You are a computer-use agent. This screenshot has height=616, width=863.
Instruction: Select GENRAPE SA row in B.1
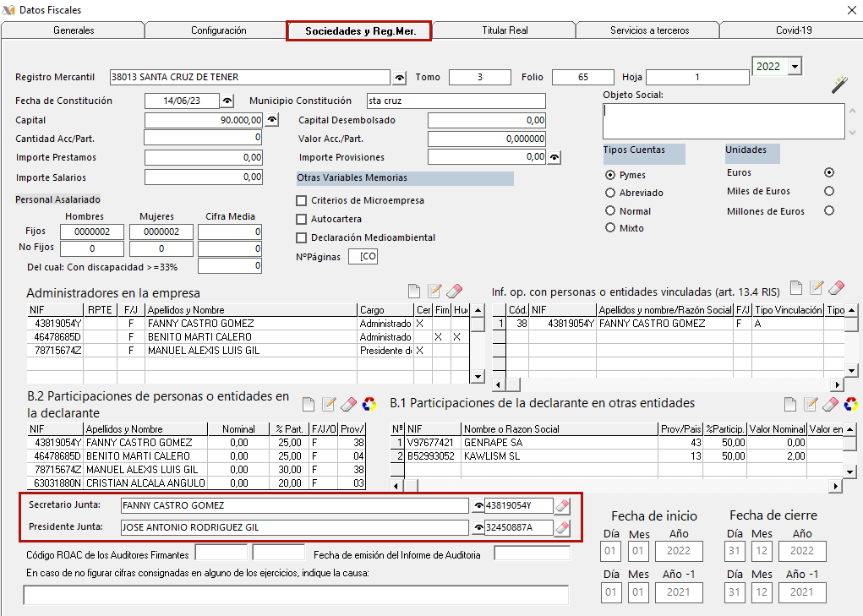click(616, 443)
